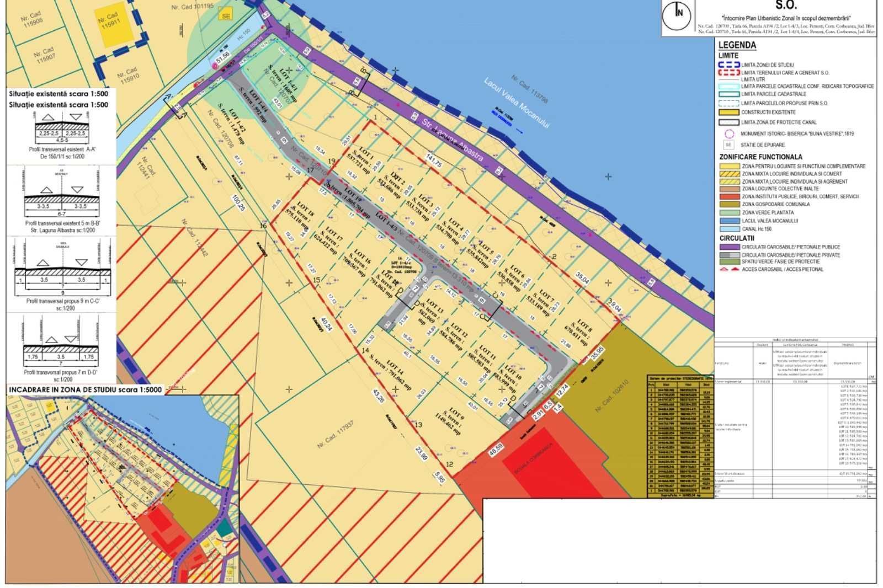Screen dimensions: 883x588
Task: Click the red access arrows legend symbol
Action: click(728, 270)
